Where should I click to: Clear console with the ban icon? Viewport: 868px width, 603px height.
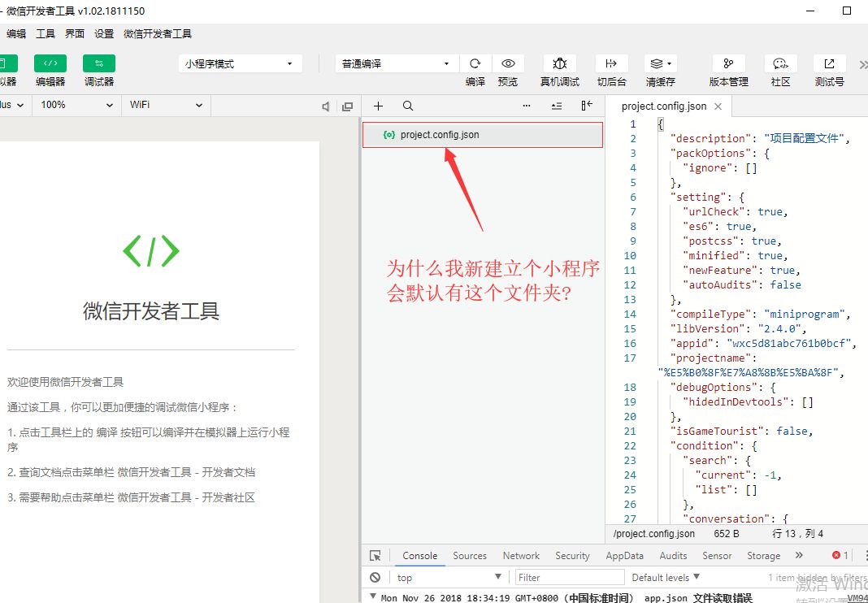click(375, 578)
